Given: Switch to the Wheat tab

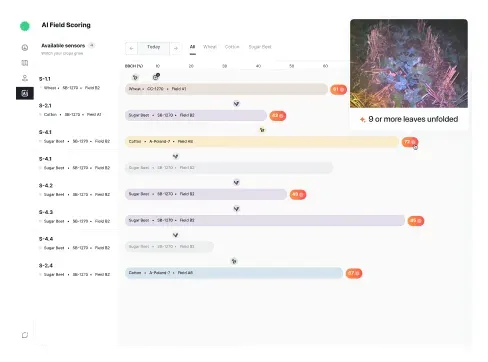Looking at the screenshot, I should [x=210, y=47].
